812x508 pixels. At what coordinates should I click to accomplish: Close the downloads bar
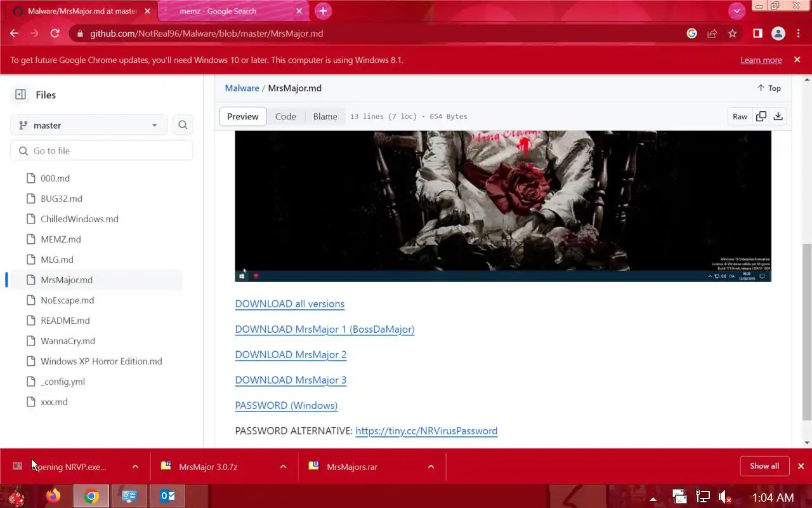(801, 466)
